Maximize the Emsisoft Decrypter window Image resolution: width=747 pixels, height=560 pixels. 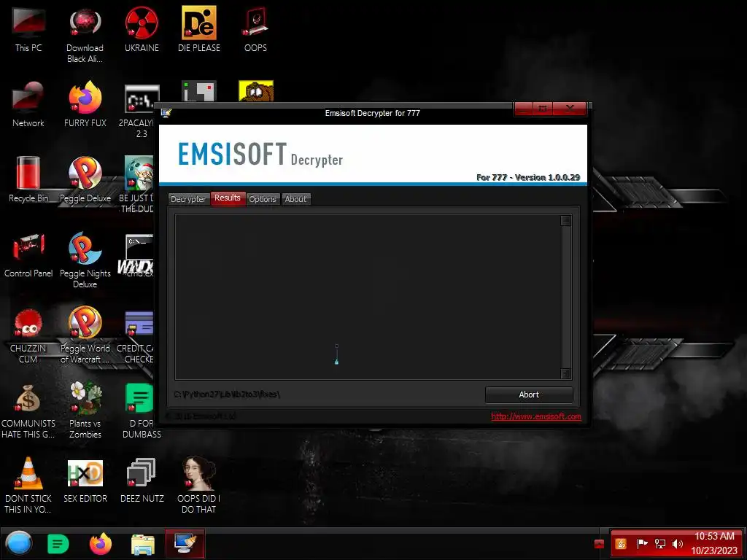pyautogui.click(x=542, y=109)
